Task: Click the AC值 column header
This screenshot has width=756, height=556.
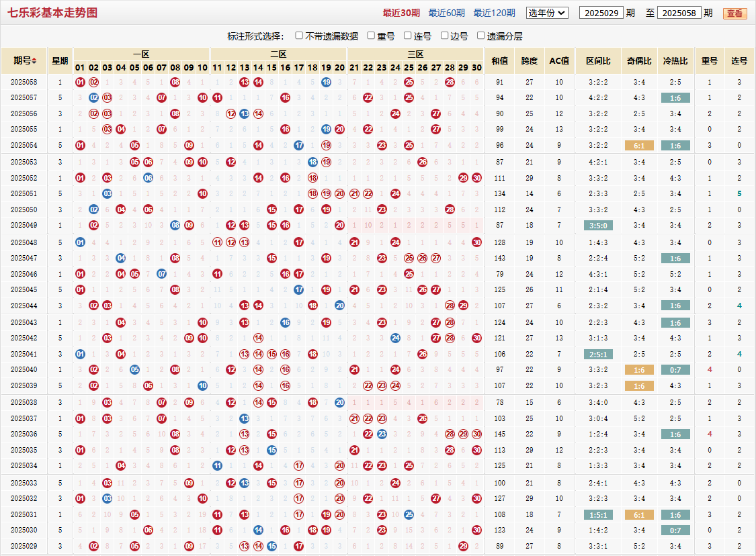Action: point(559,60)
